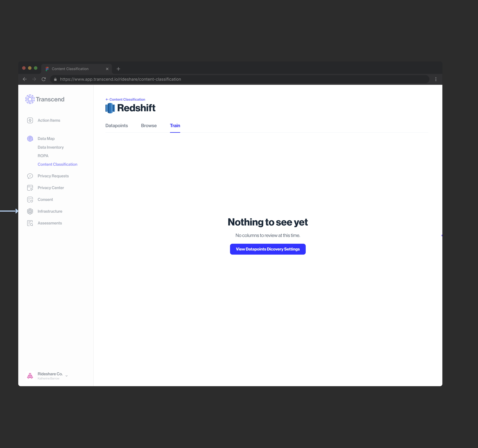Viewport: 478px width, 448px height.
Task: Click the Redshift database icon
Action: [x=110, y=108]
